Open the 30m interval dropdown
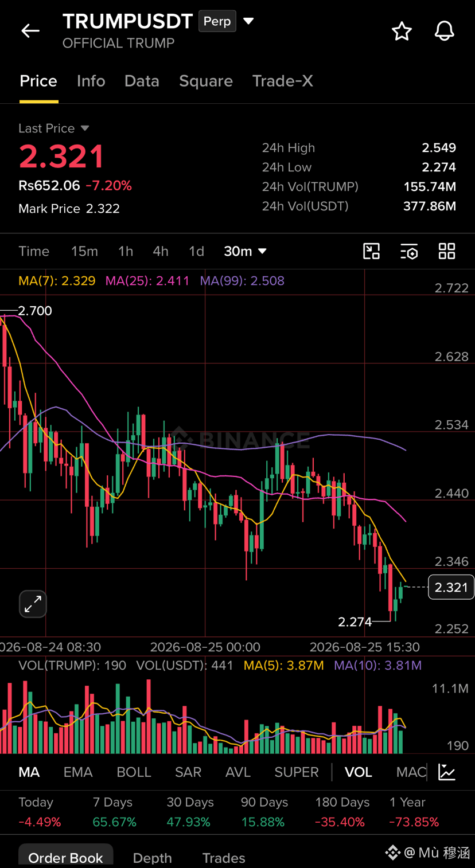 tap(245, 251)
